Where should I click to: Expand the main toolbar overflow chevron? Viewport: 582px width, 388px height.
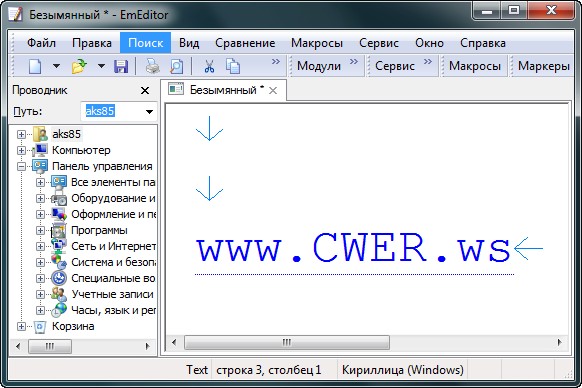[x=275, y=62]
